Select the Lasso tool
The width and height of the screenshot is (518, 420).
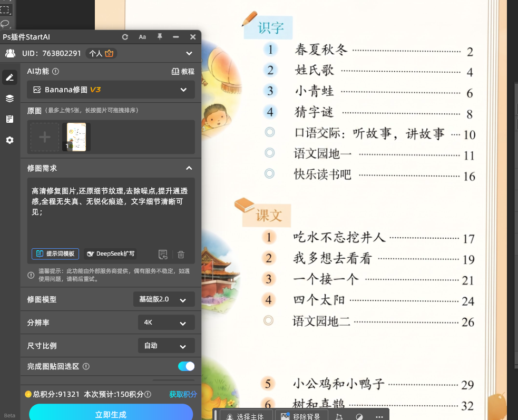click(x=5, y=24)
